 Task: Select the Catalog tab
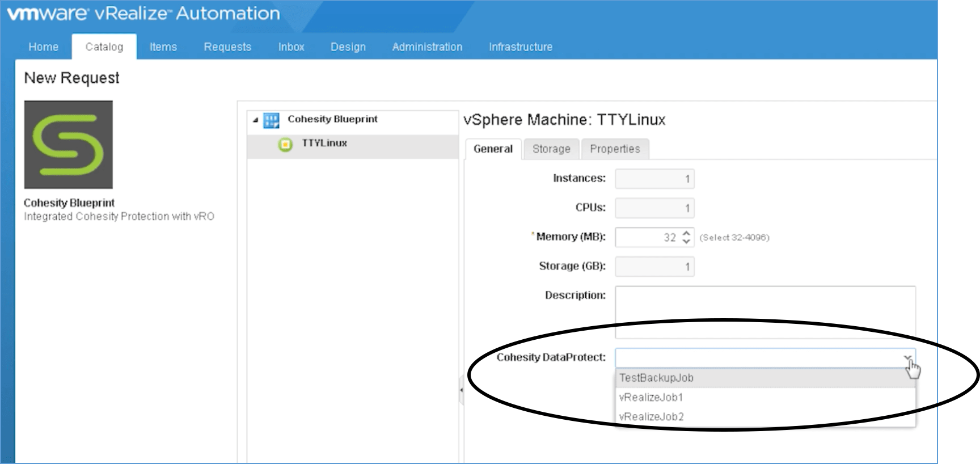click(104, 47)
